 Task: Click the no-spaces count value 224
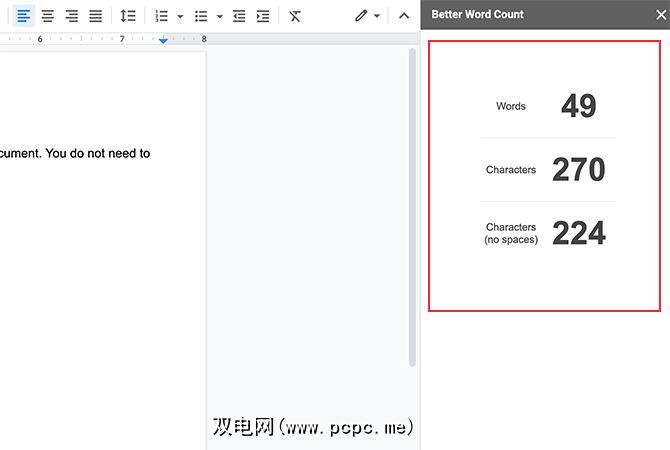tap(579, 233)
